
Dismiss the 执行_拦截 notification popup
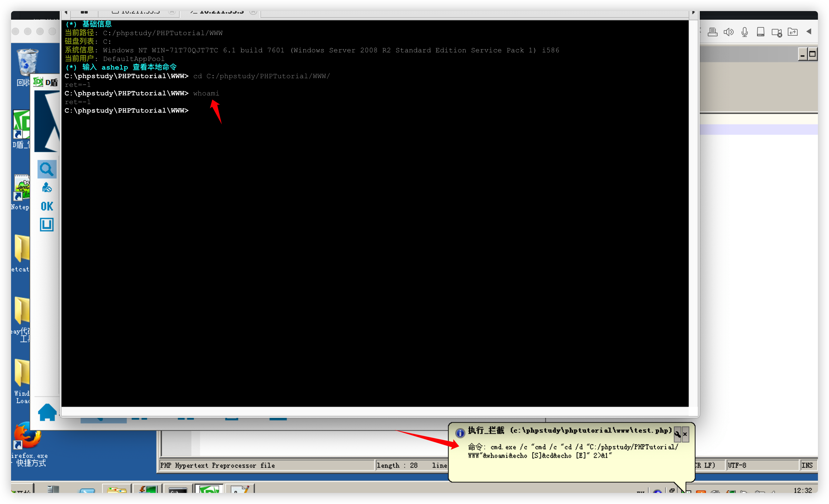point(685,434)
